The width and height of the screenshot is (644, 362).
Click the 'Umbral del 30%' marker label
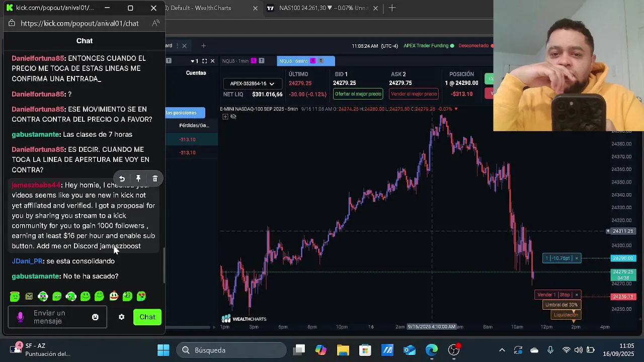[561, 305]
